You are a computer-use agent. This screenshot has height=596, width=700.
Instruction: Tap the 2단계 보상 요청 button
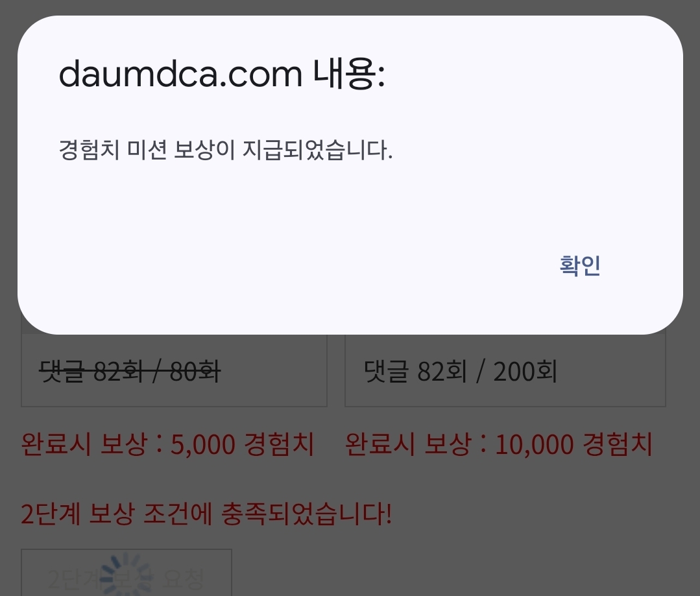pos(127,573)
